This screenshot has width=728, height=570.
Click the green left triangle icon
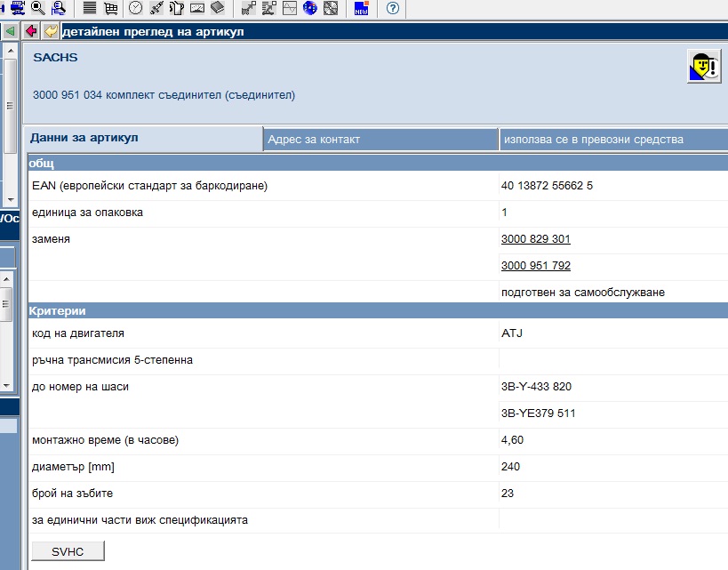tap(10, 31)
